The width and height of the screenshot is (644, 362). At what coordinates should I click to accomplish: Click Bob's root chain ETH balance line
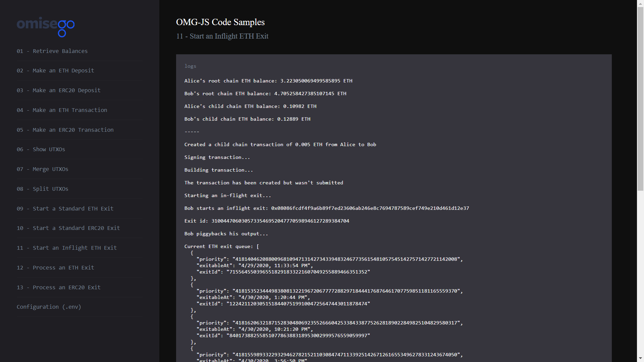(265, 94)
